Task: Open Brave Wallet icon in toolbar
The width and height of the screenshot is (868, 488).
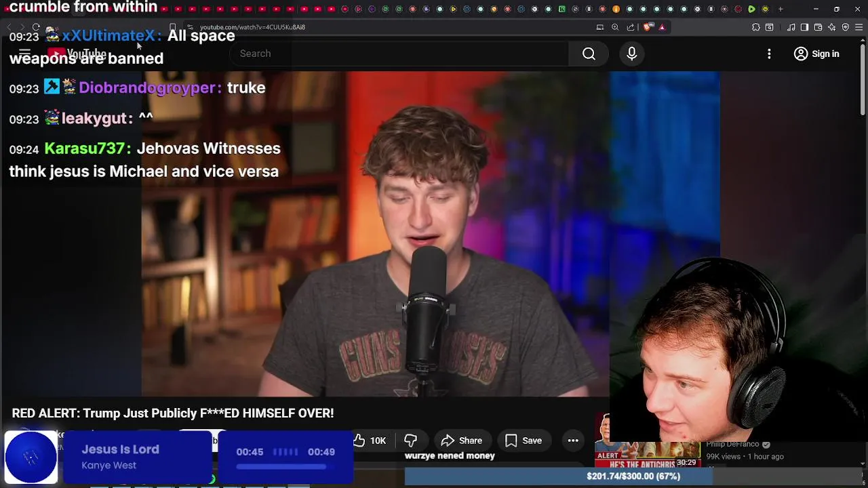Action: pyautogui.click(x=818, y=27)
